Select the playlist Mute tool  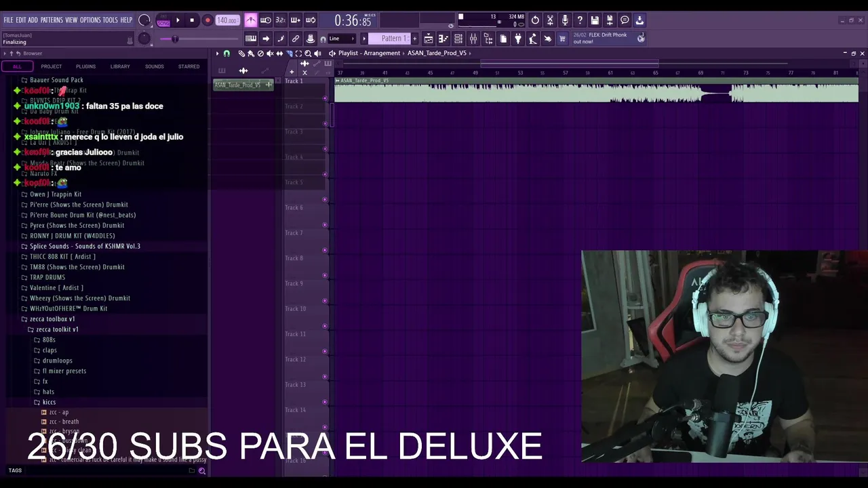click(x=270, y=54)
